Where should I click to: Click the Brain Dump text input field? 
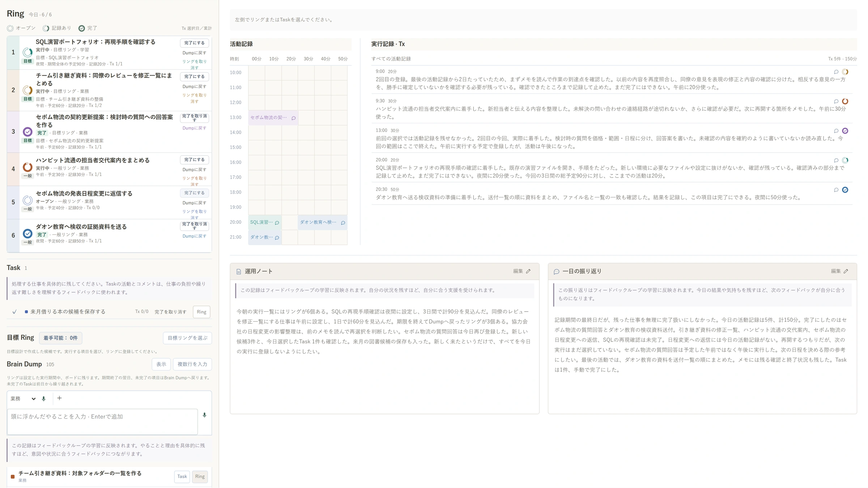click(x=102, y=421)
